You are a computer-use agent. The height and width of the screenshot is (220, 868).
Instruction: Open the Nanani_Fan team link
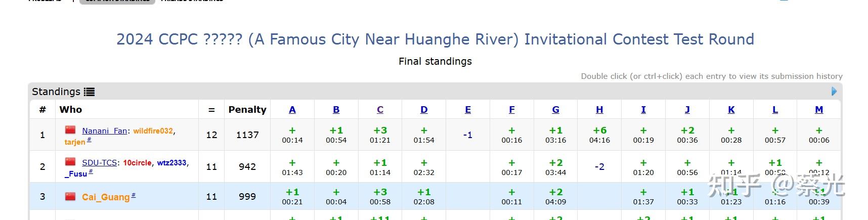click(x=104, y=131)
